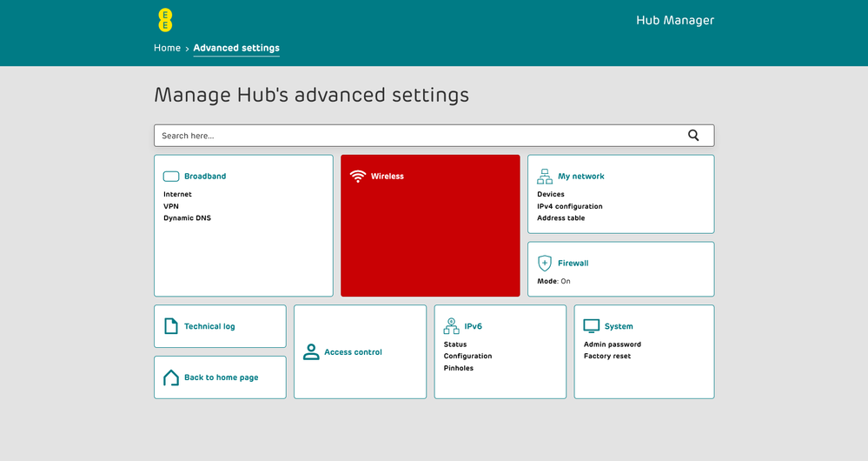Image resolution: width=868 pixels, height=461 pixels.
Task: Open Admin password settings
Action: [613, 344]
